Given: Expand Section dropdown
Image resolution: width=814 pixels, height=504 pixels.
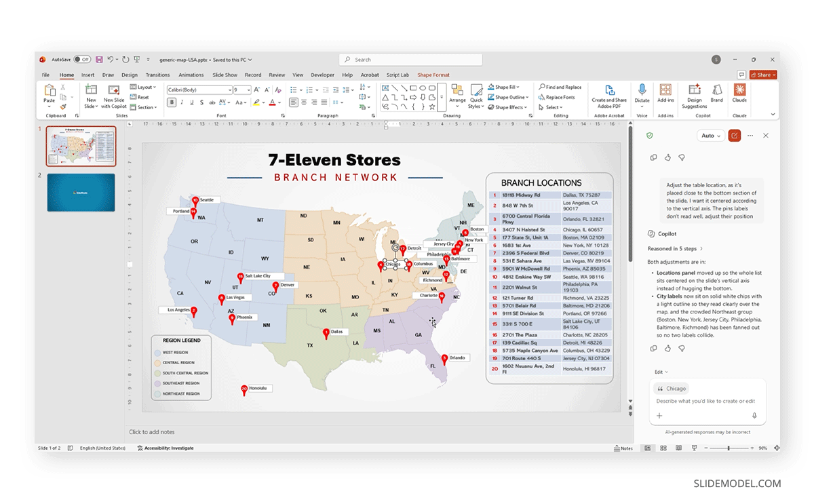Looking at the screenshot, I should [x=143, y=107].
